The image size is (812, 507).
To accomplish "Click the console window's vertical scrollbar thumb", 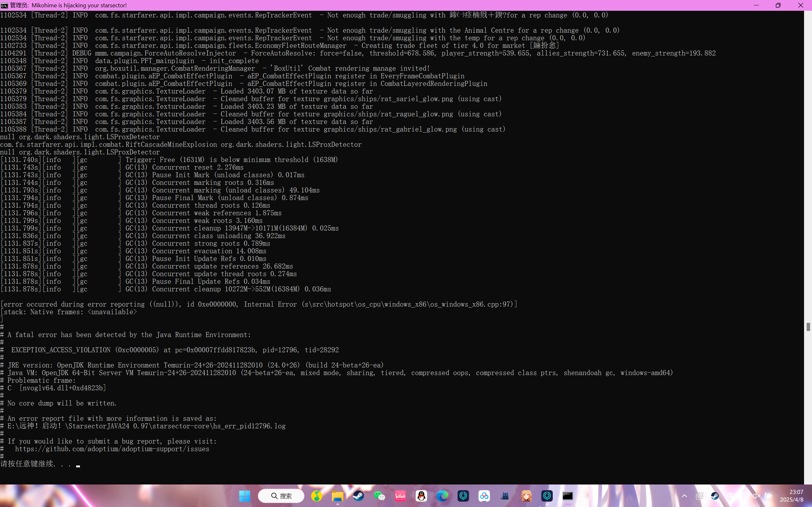I will coord(808,327).
